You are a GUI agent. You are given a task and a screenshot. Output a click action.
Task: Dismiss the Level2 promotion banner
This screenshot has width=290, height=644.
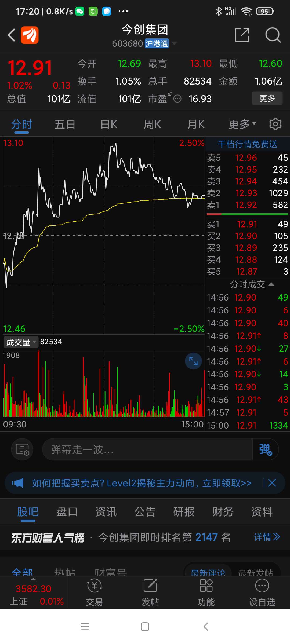click(272, 483)
